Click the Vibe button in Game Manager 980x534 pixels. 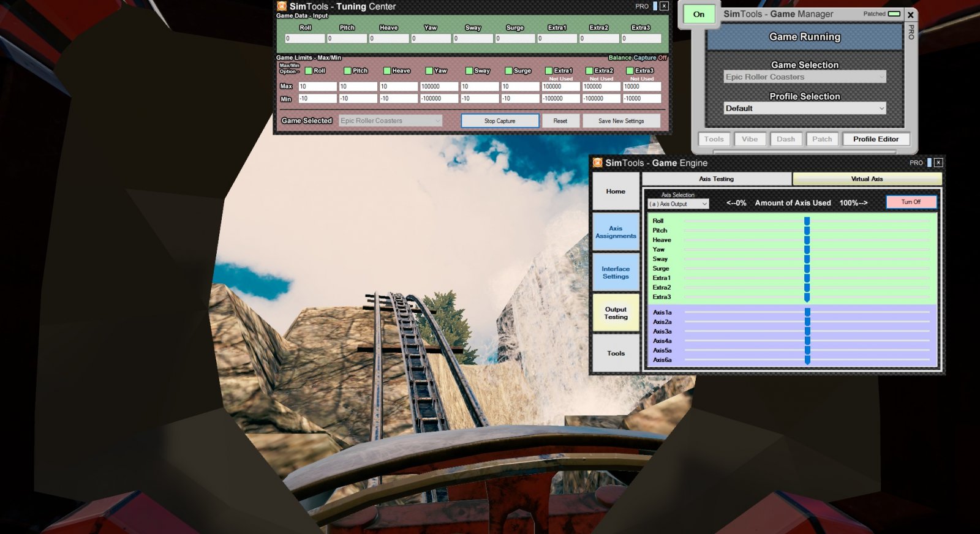[750, 139]
